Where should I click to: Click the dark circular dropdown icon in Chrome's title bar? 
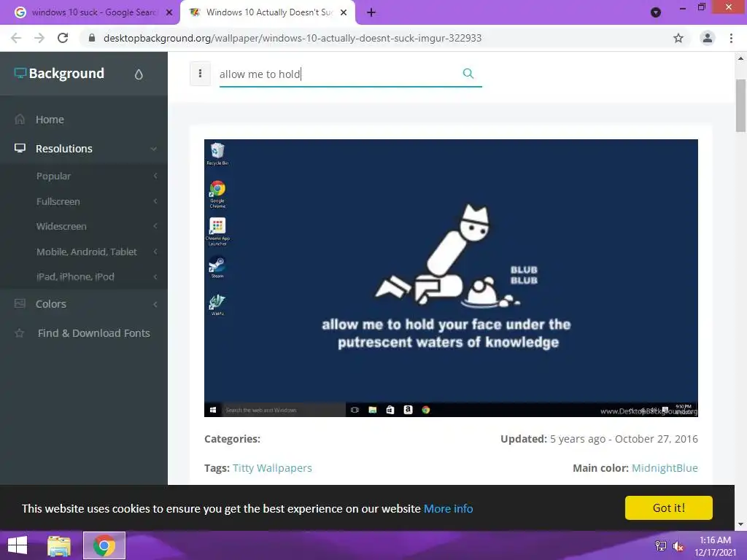click(x=656, y=12)
